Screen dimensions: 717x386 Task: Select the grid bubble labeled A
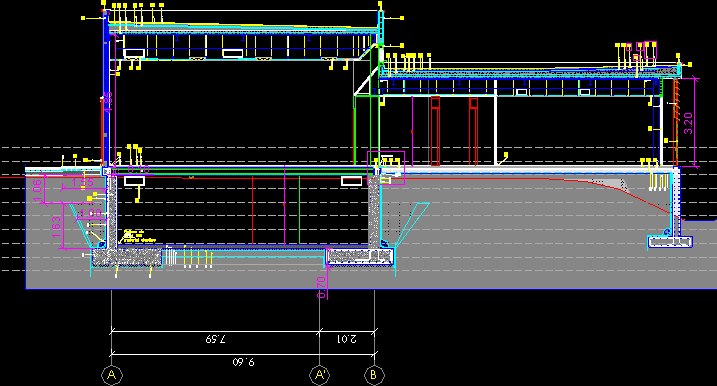tap(112, 375)
